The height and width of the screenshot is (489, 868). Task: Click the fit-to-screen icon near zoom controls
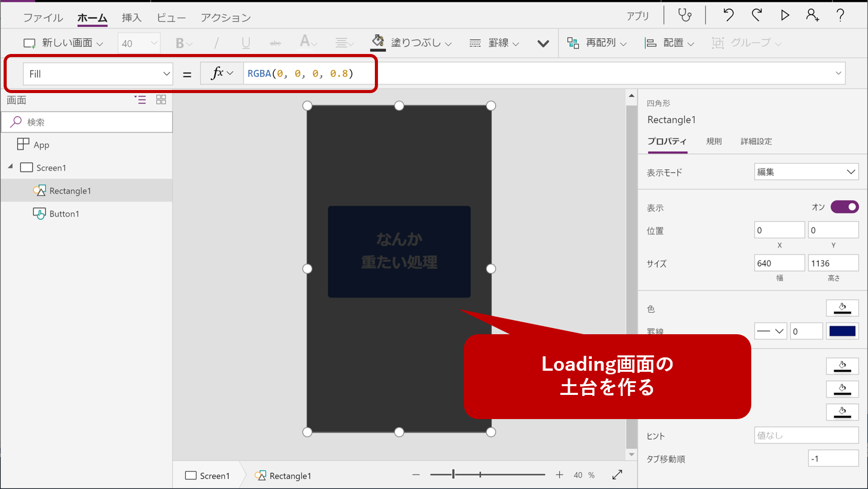click(x=617, y=475)
